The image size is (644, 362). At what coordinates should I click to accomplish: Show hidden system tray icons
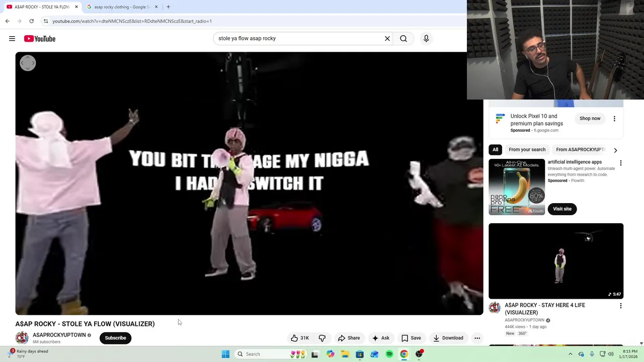point(570,354)
